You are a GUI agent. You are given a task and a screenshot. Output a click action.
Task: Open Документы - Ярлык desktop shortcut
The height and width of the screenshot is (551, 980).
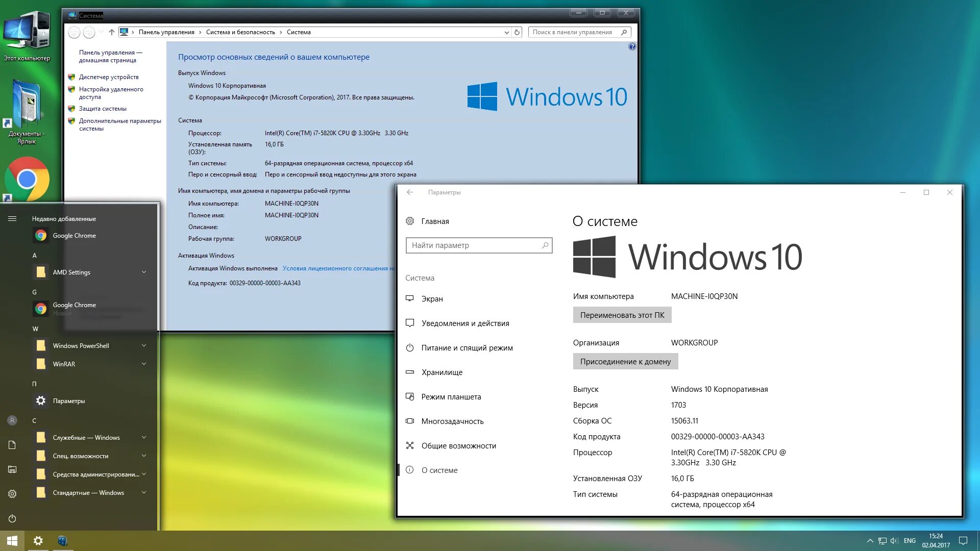click(x=27, y=112)
